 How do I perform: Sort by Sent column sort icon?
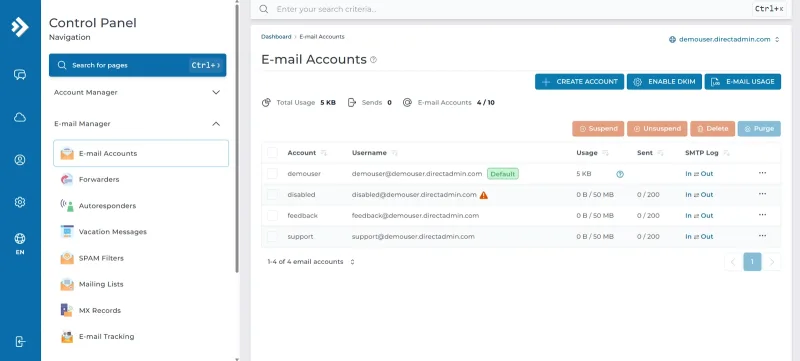pyautogui.click(x=660, y=153)
